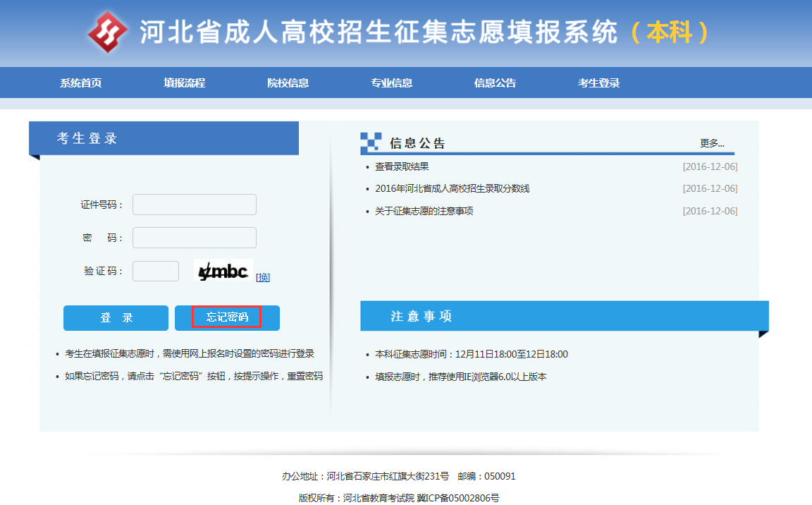Click the 验证码 captcha input box
The height and width of the screenshot is (505, 812).
click(x=156, y=271)
